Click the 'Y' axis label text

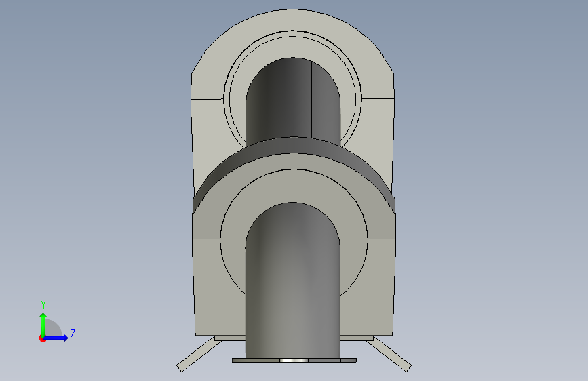43,304
